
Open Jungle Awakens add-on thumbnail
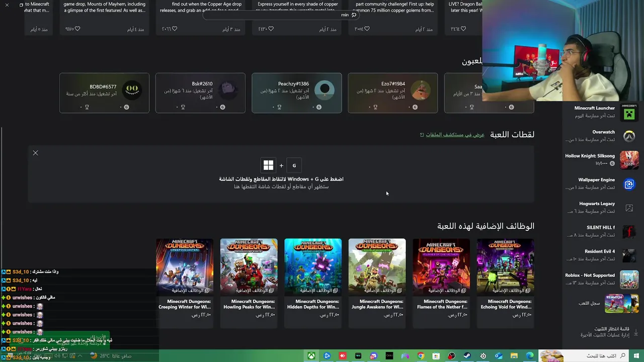click(x=377, y=266)
